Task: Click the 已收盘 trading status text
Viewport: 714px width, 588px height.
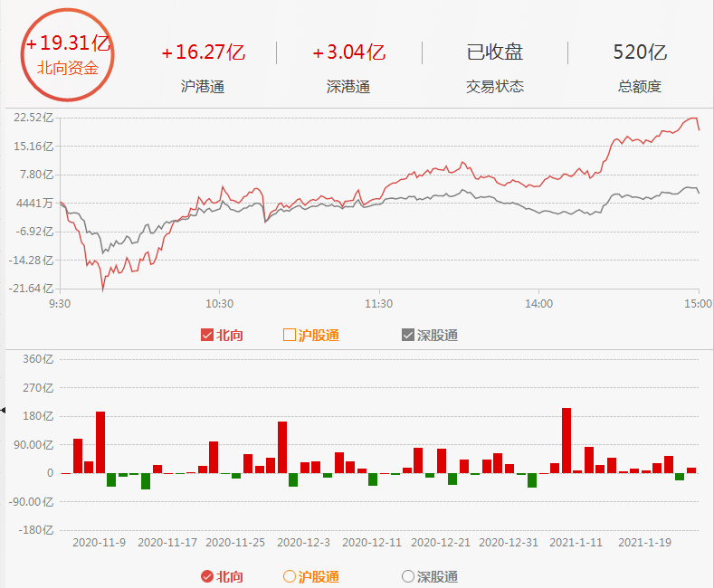Action: click(495, 52)
